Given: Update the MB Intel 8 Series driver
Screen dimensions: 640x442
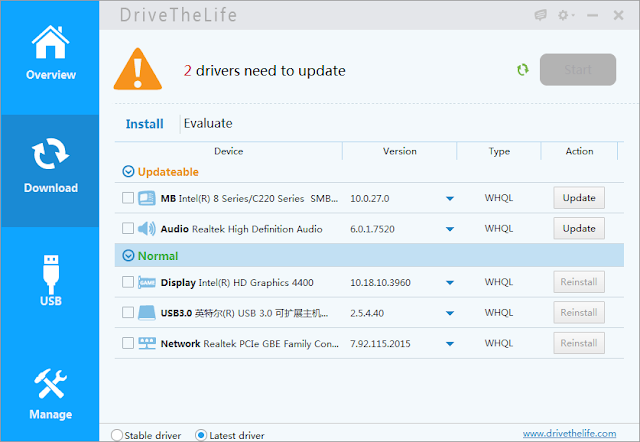Looking at the screenshot, I should point(579,198).
